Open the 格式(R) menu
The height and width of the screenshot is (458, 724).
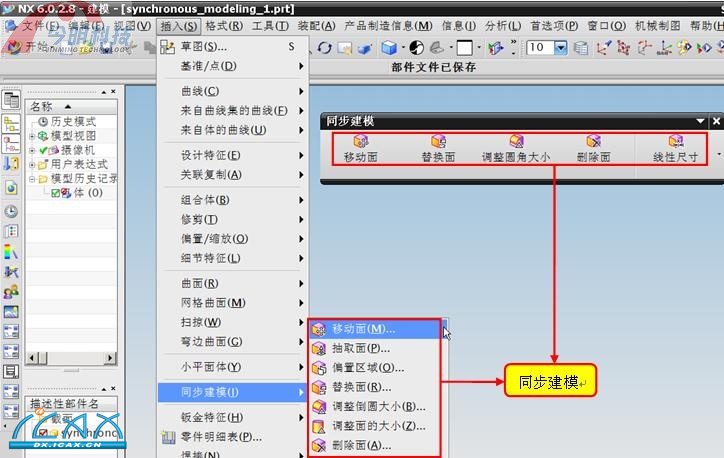point(224,26)
